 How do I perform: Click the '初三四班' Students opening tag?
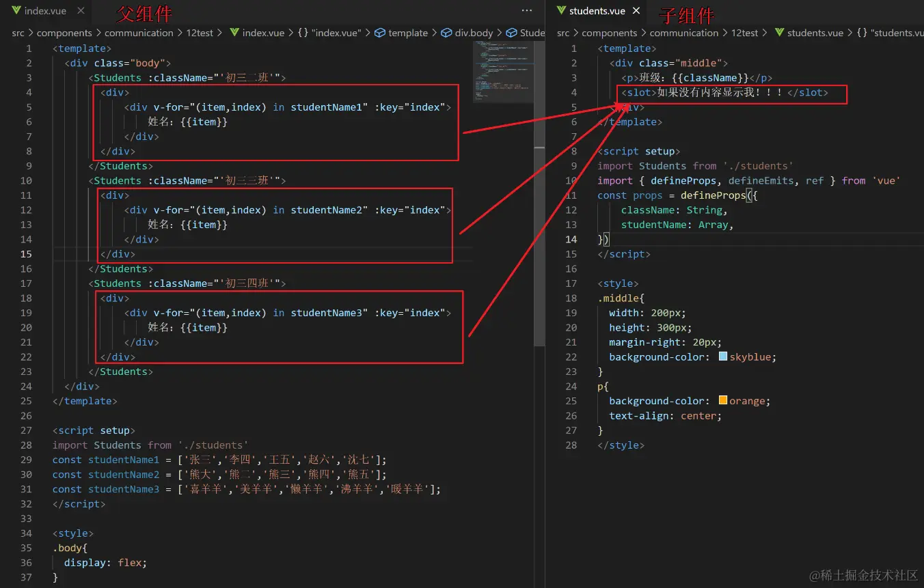tap(187, 283)
